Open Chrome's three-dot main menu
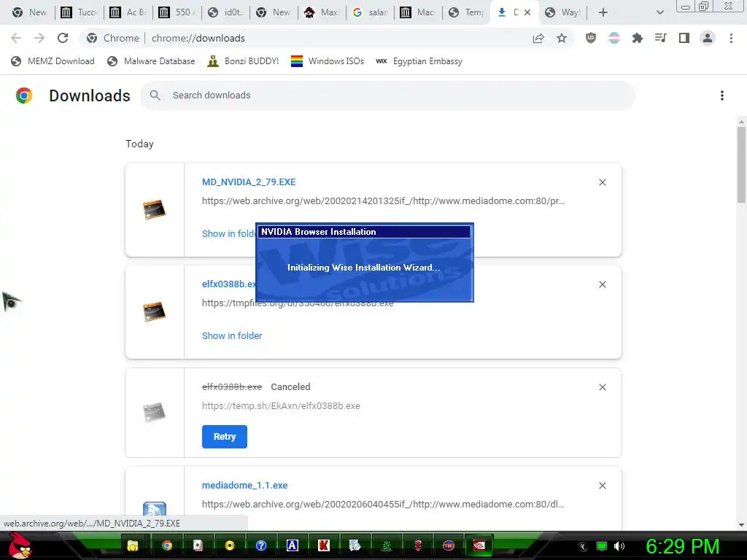This screenshot has width=747, height=560. (x=731, y=38)
